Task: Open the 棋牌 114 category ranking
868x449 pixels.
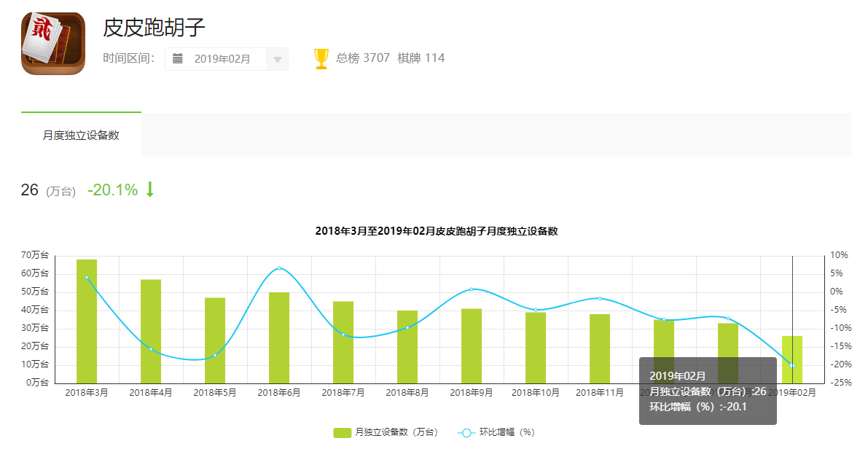Action: 421,58
